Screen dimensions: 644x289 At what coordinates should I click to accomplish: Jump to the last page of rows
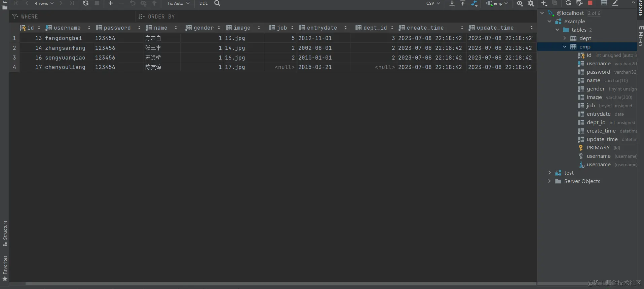[72, 3]
